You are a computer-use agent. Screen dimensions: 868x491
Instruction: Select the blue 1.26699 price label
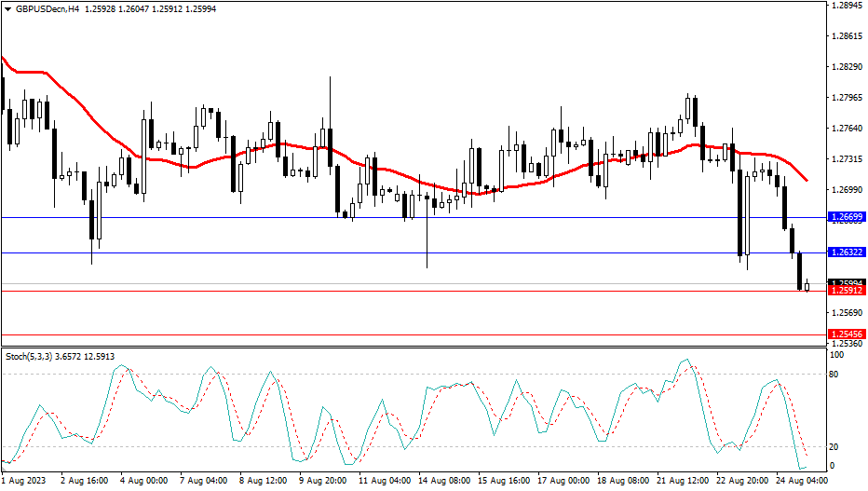(x=847, y=217)
